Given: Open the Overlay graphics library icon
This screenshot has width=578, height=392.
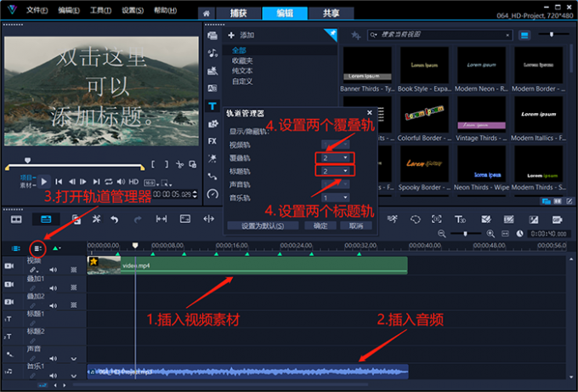Looking at the screenshot, I should pos(212,124).
